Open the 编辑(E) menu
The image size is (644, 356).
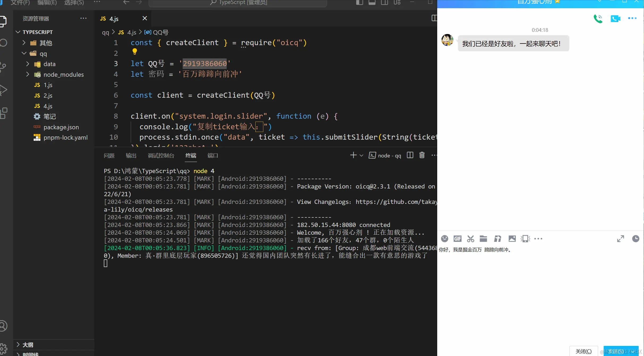(47, 3)
